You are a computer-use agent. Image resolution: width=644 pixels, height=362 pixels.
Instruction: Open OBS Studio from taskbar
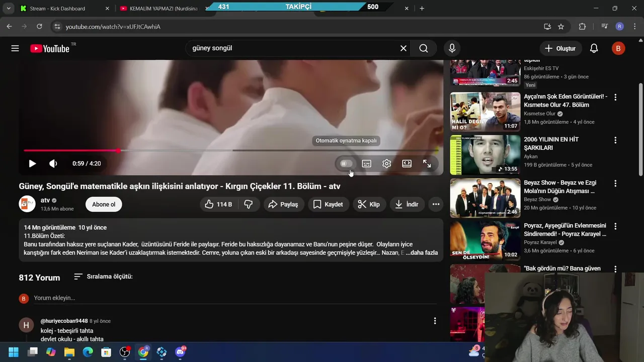pos(125,352)
